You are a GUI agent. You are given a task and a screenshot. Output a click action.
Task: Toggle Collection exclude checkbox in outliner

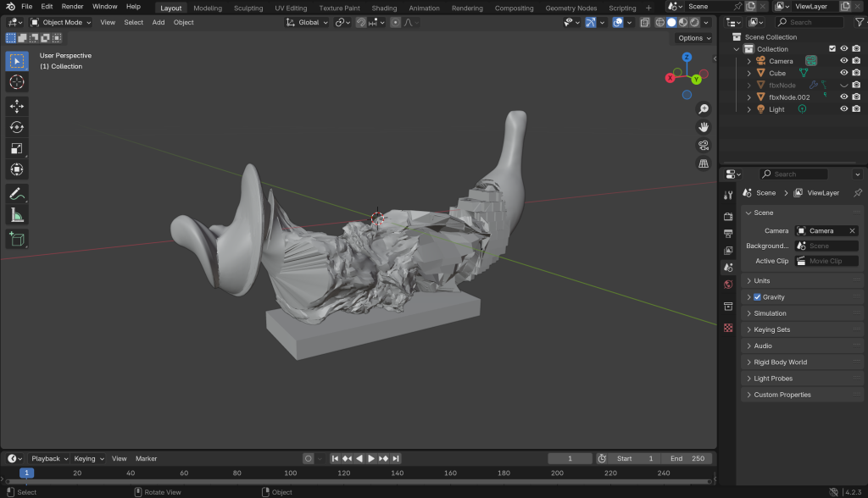pyautogui.click(x=832, y=48)
